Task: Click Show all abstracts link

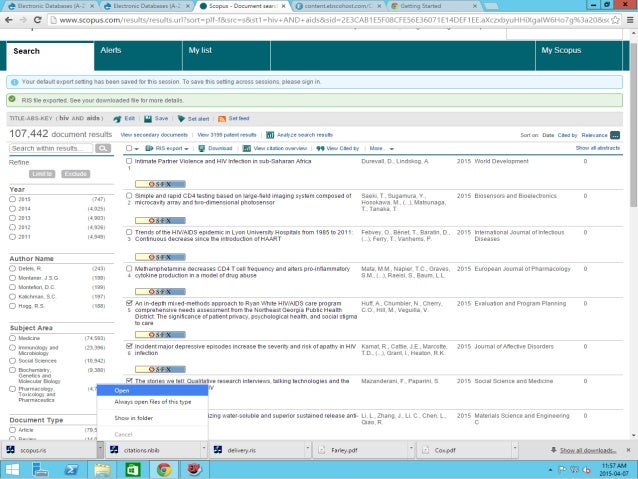Action: click(598, 148)
